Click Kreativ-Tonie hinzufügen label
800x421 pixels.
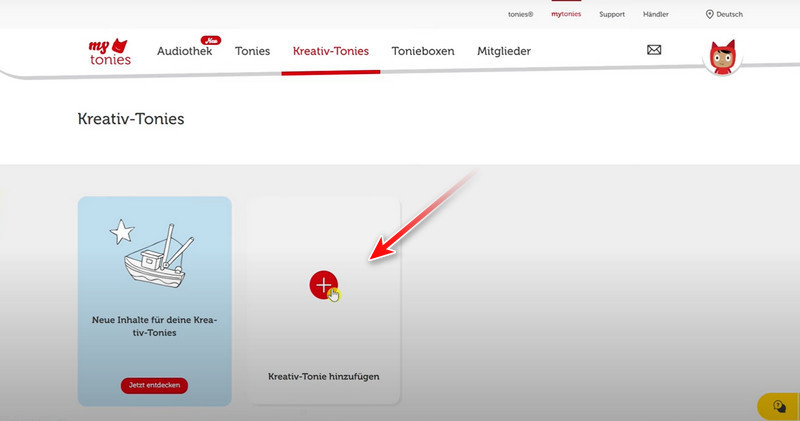323,377
